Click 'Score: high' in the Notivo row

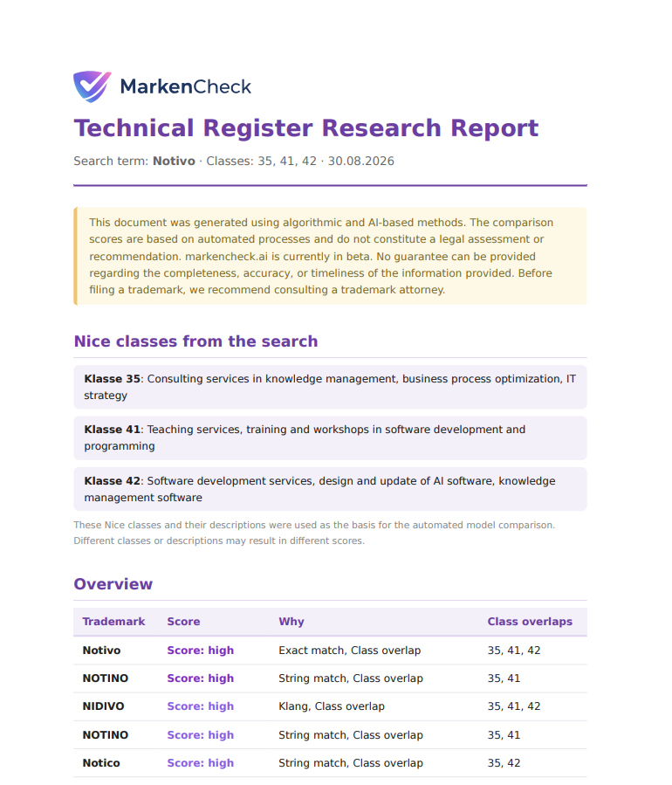pyautogui.click(x=200, y=651)
